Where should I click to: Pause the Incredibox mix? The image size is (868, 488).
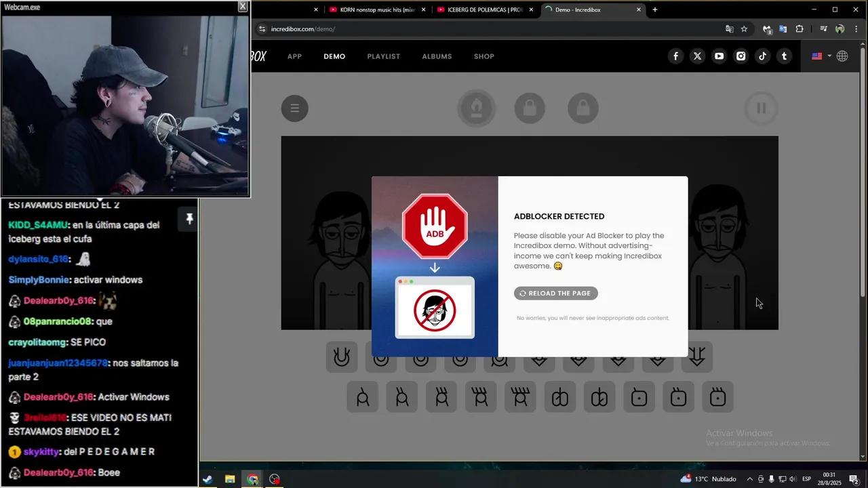click(761, 108)
